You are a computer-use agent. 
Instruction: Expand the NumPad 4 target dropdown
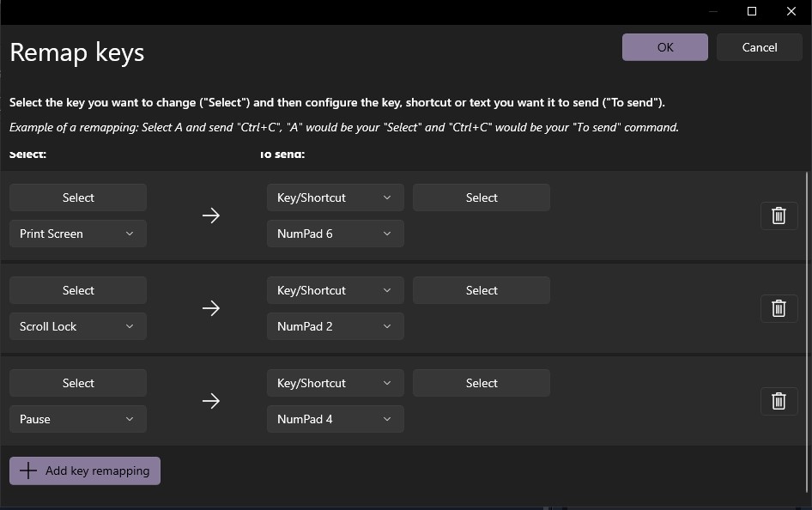tap(335, 419)
